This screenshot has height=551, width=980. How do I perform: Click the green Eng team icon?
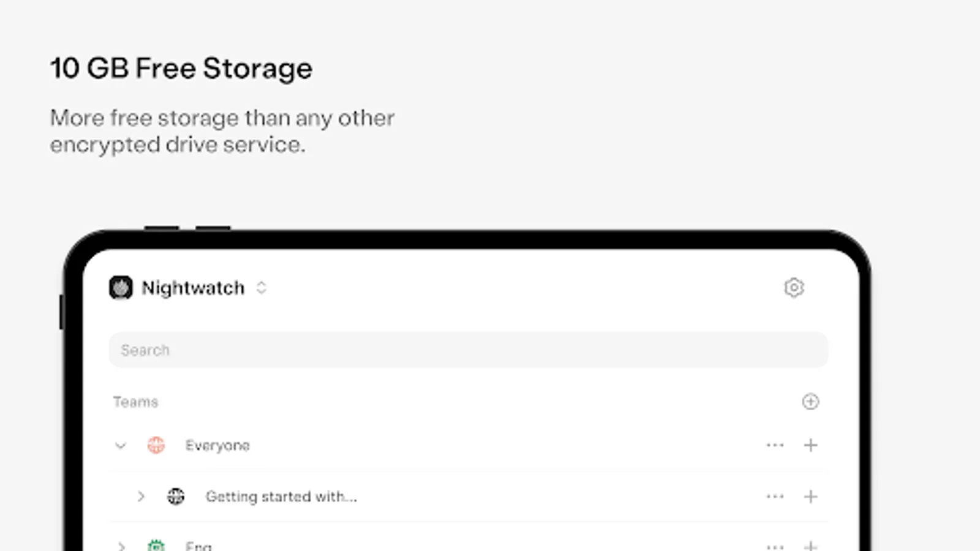pyautogui.click(x=156, y=545)
